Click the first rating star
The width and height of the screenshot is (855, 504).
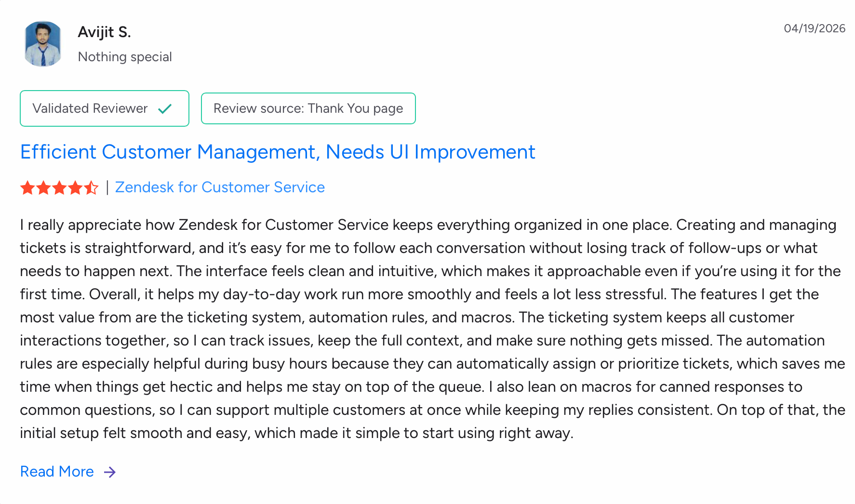[27, 187]
